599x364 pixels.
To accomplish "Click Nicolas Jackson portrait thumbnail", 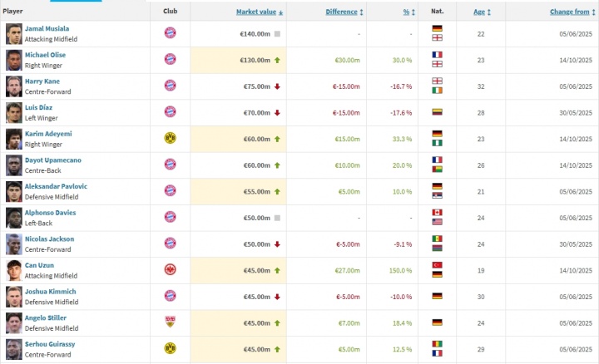I will [x=13, y=243].
